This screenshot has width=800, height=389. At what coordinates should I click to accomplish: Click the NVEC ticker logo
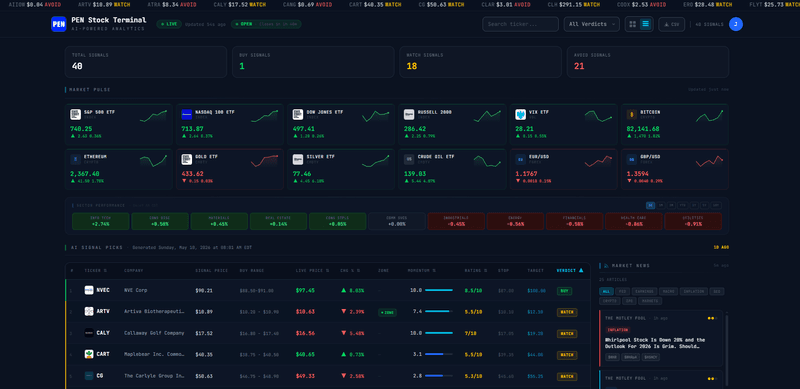[89, 290]
